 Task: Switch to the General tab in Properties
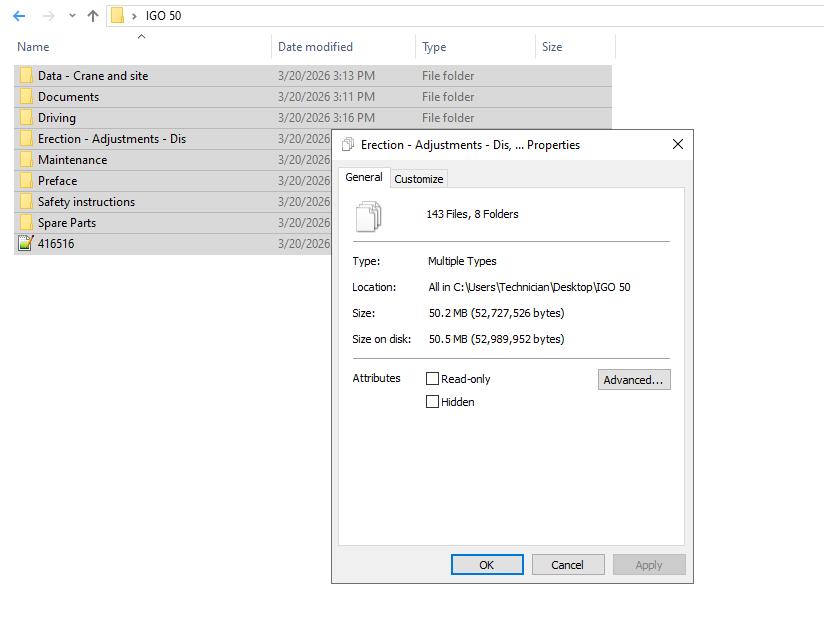click(x=364, y=177)
